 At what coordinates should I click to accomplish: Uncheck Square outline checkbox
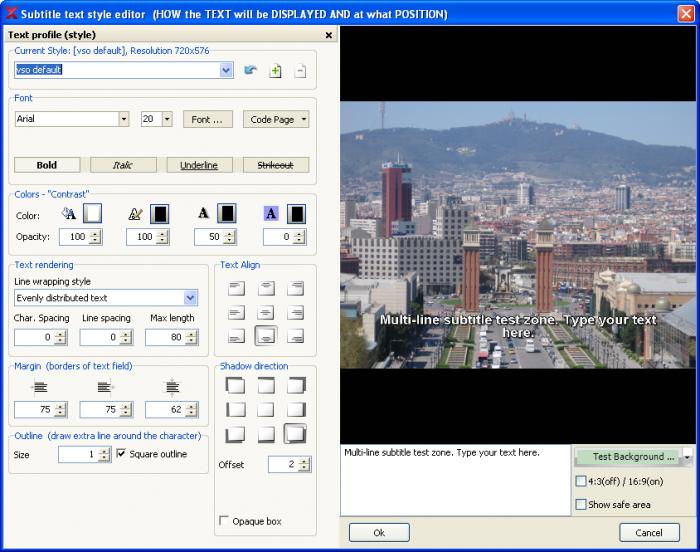tap(121, 454)
